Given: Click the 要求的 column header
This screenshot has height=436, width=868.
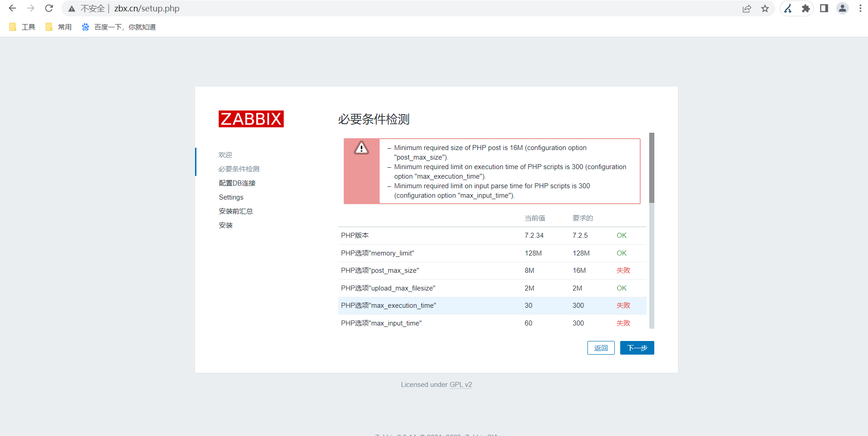Looking at the screenshot, I should (x=583, y=218).
